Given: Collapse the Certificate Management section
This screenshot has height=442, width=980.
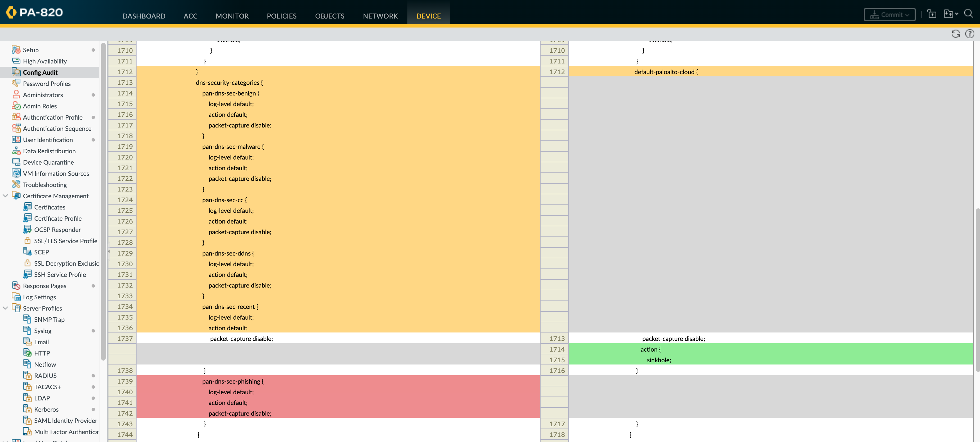Looking at the screenshot, I should pos(5,195).
